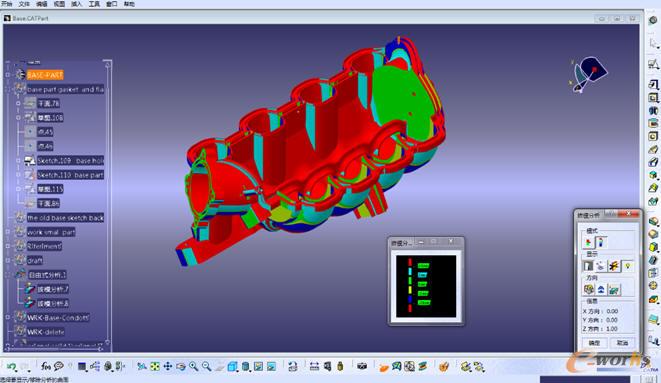Click the Fit All In view icon
The width and height of the screenshot is (661, 383).
155,367
